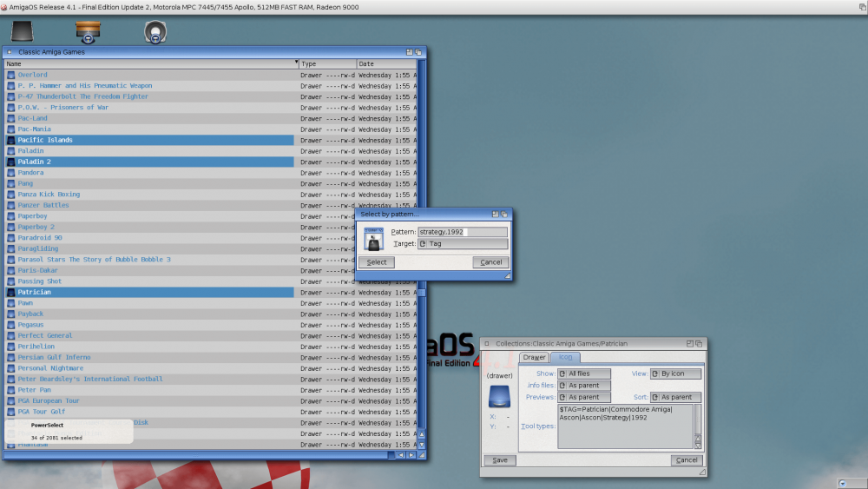
Task: Click the screen depth gadget at top right
Action: tap(863, 7)
